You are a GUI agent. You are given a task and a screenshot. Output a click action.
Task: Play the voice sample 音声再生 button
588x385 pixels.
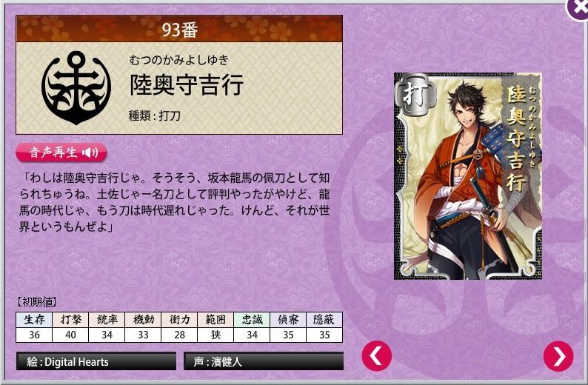tap(61, 153)
